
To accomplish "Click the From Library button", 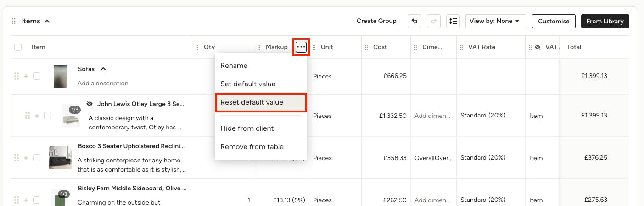I will point(605,21).
